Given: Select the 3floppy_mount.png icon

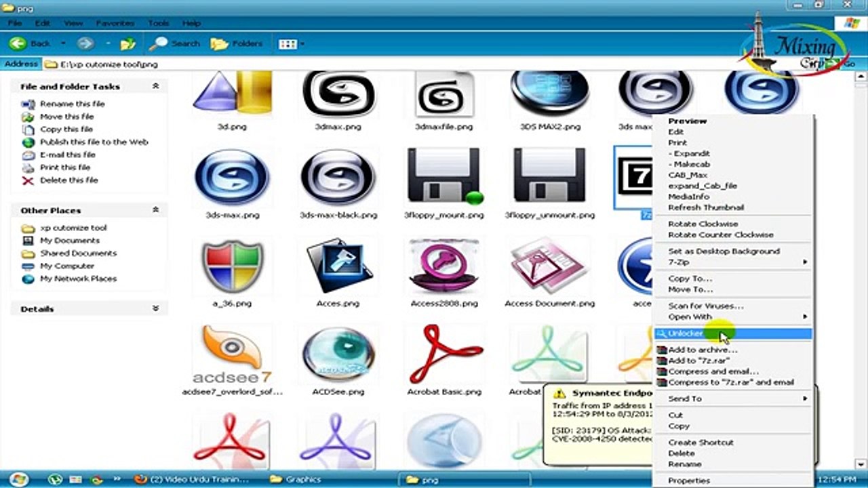Looking at the screenshot, I should click(444, 178).
